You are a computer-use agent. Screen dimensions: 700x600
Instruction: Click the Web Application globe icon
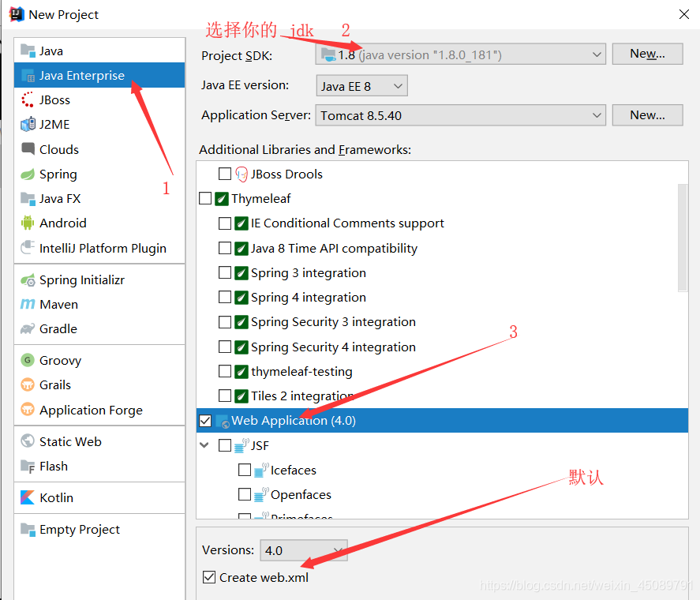[223, 421]
